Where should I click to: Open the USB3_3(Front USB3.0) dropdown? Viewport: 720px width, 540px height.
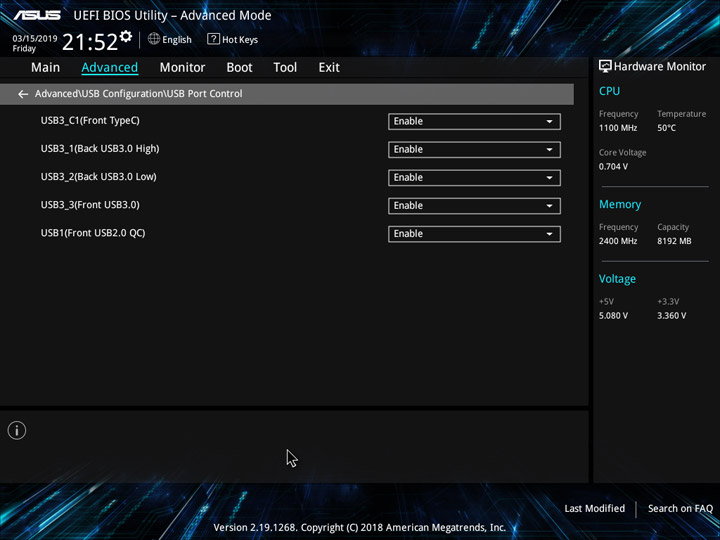pyautogui.click(x=474, y=206)
